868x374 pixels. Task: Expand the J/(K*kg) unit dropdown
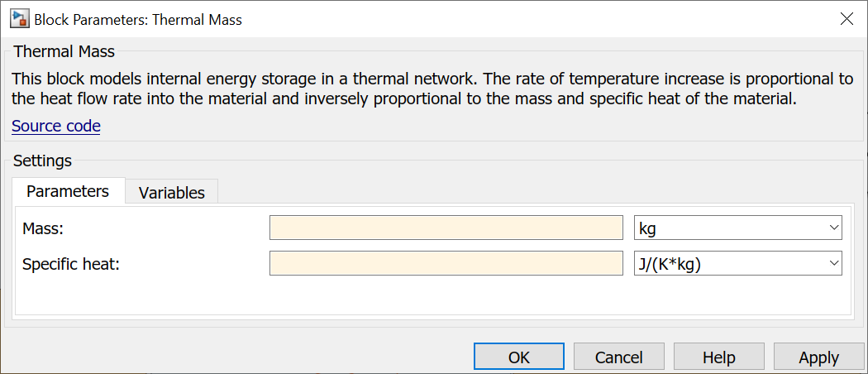[737, 264]
